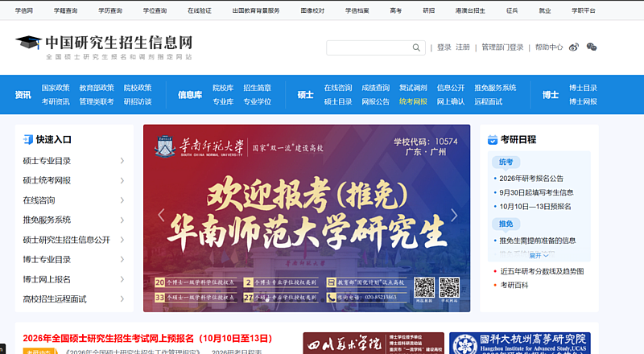Open the Weibo social icon
Viewport: 644px width, 354px height.
574,47
